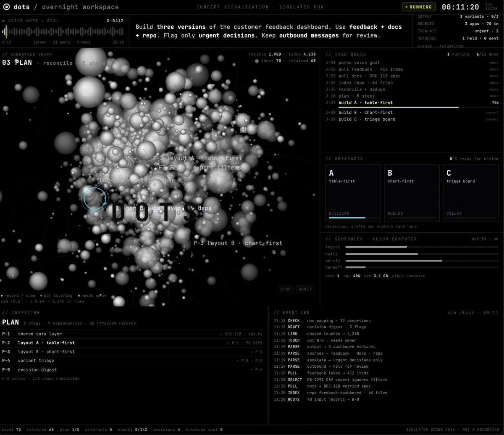Select task J-02 pull feedback
The image size is (504, 435).
pos(412,69)
